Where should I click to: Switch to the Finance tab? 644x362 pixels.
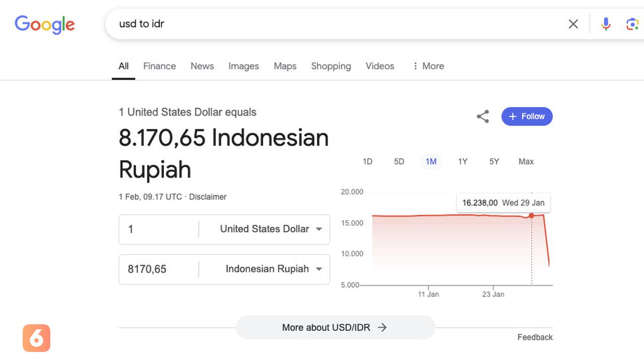coord(159,66)
